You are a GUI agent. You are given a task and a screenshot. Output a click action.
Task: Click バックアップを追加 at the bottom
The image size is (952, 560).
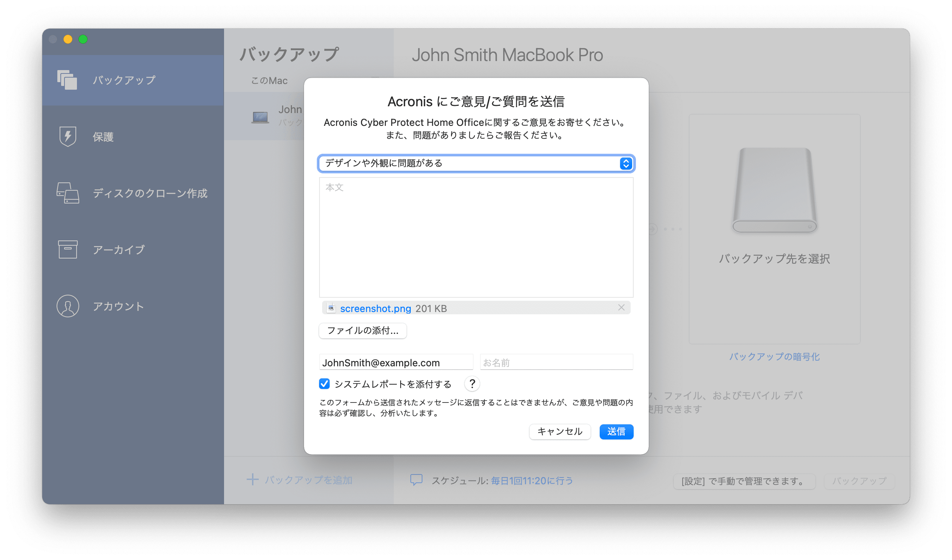[x=308, y=480]
